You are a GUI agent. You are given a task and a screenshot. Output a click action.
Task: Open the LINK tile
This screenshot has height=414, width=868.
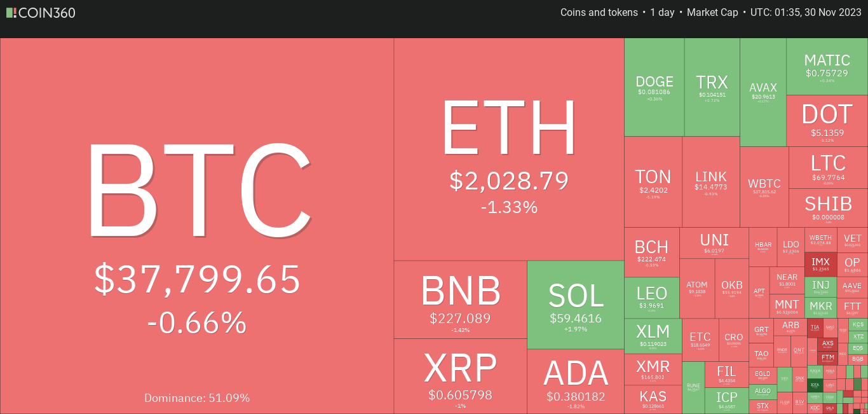(x=711, y=182)
